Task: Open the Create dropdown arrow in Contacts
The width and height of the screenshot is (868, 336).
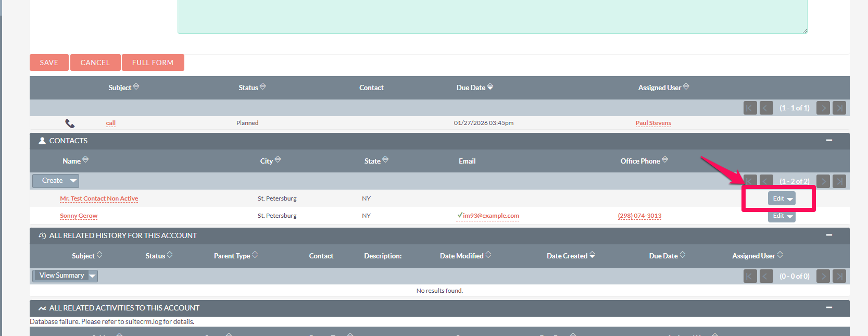Action: [x=73, y=181]
